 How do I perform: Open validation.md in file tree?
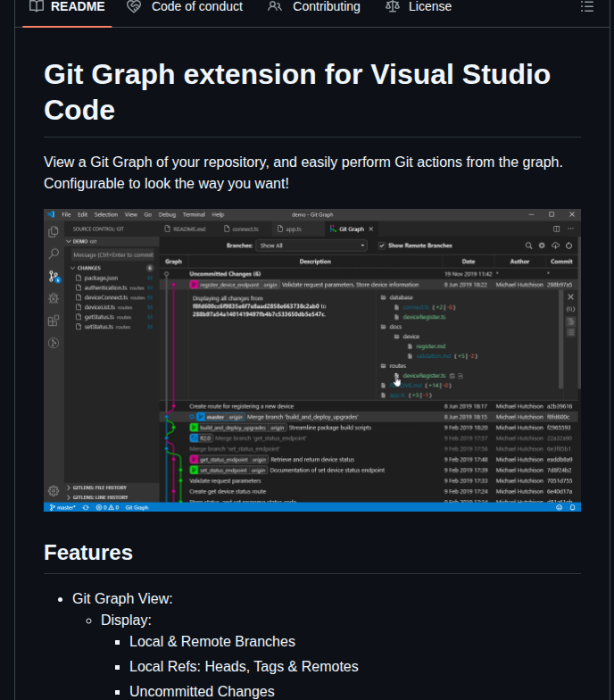pyautogui.click(x=434, y=356)
